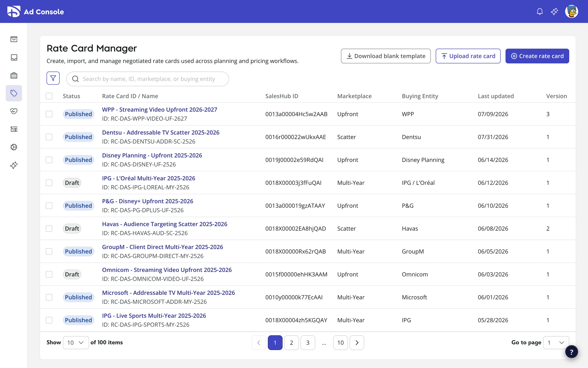Check the P&G Disney+ Upfront row
The width and height of the screenshot is (588, 368).
(49, 206)
